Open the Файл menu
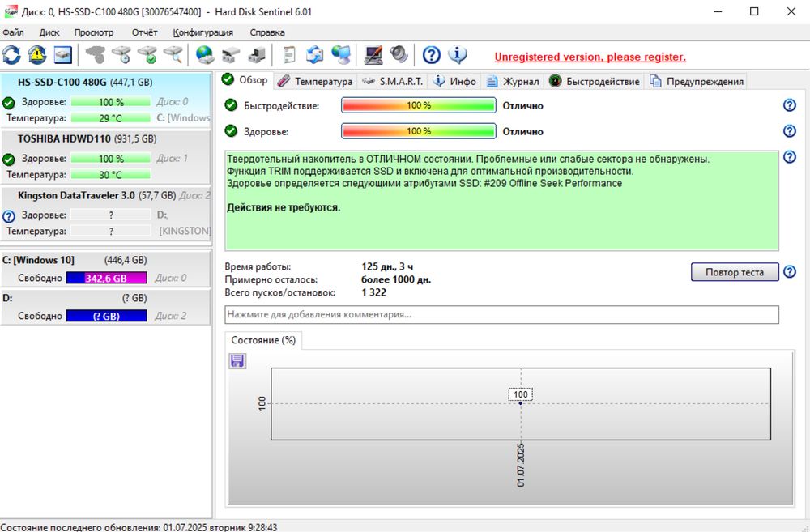 [x=13, y=32]
